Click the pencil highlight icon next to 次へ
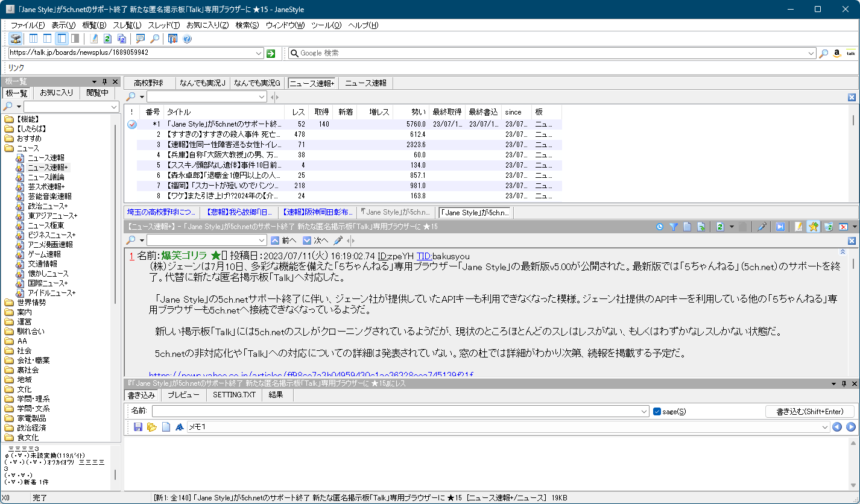This screenshot has height=504, width=860. 338,241
